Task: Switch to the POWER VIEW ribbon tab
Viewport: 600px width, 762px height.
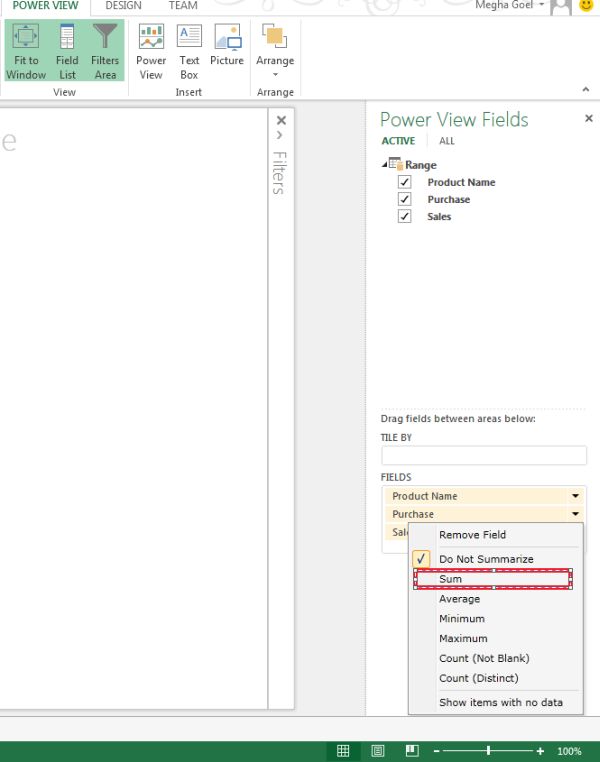Action: (45, 6)
